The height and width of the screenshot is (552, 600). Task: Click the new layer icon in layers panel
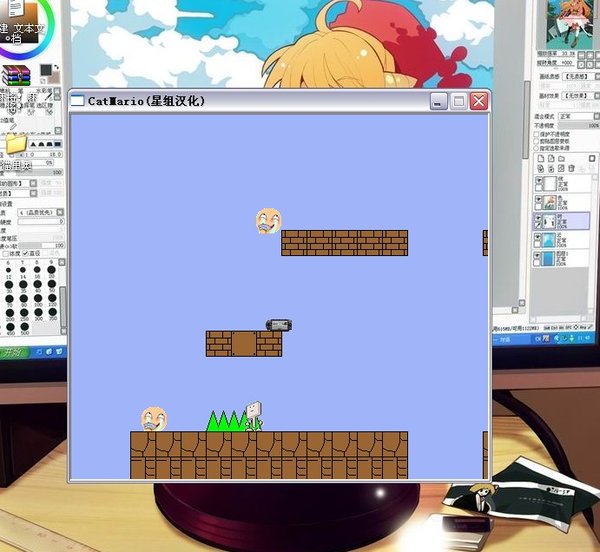tap(540, 158)
